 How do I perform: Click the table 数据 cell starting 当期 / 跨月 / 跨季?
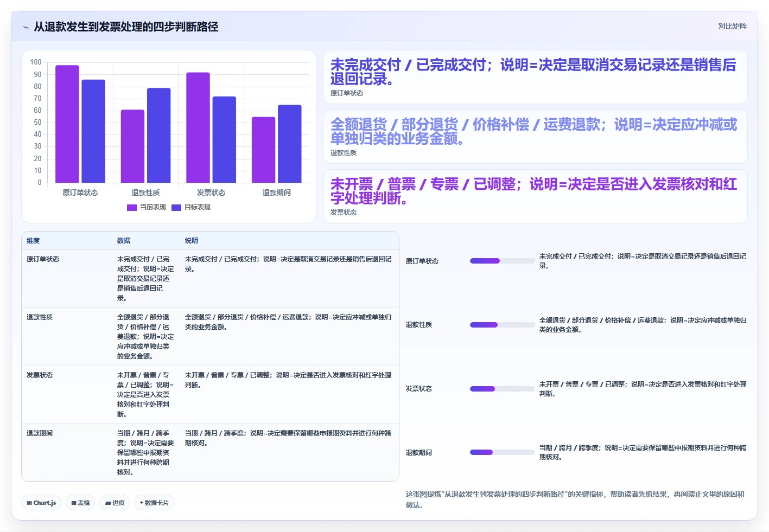tap(145, 453)
